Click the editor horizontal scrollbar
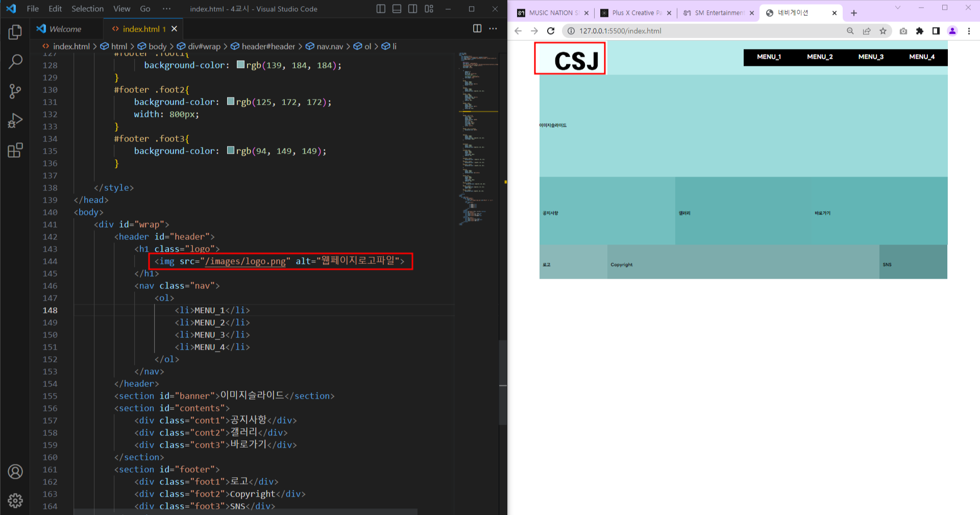Viewport: 980px width, 515px height. point(246,511)
